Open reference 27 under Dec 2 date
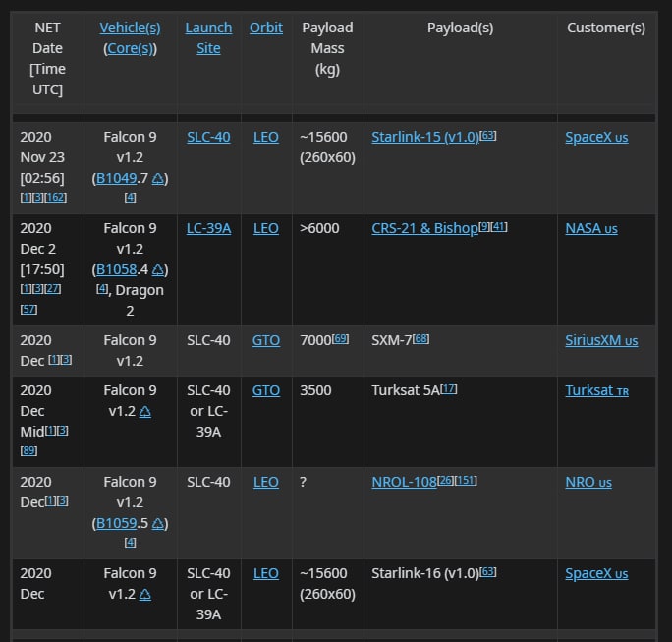The height and width of the screenshot is (642, 672). coord(53,289)
